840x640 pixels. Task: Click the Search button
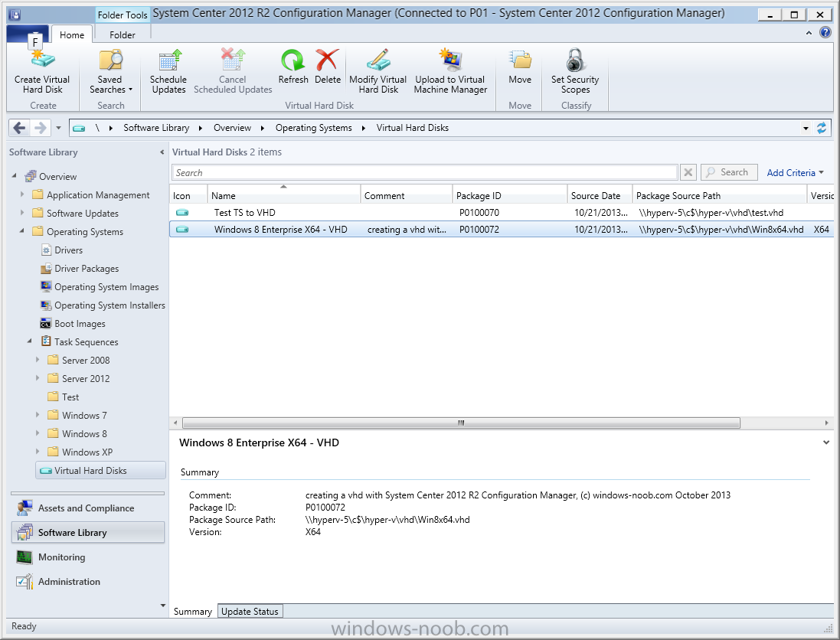pos(729,172)
